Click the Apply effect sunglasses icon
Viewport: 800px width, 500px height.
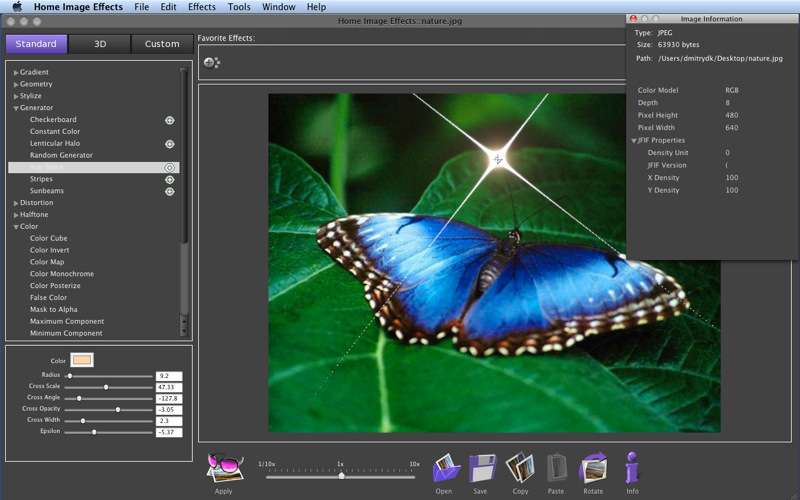pyautogui.click(x=224, y=467)
